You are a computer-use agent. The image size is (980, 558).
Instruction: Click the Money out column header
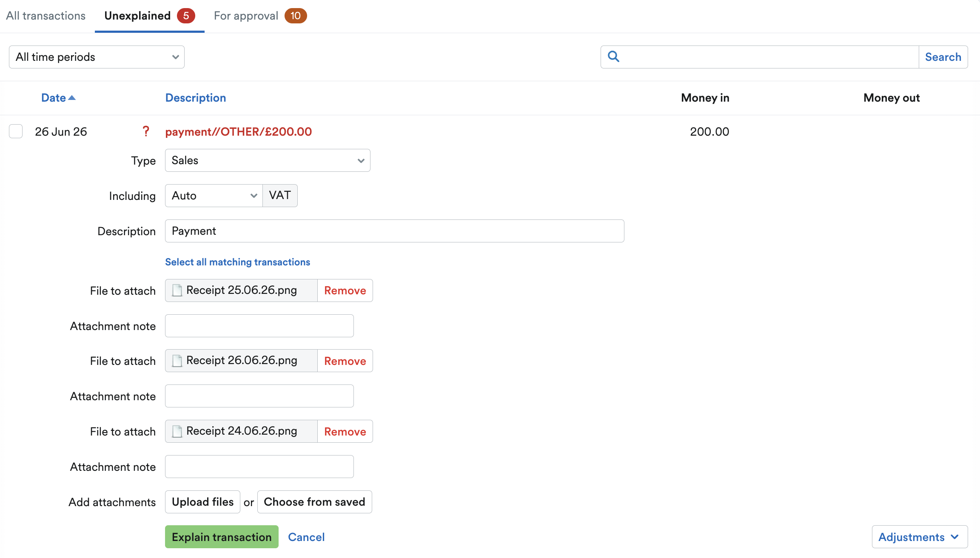(x=892, y=98)
